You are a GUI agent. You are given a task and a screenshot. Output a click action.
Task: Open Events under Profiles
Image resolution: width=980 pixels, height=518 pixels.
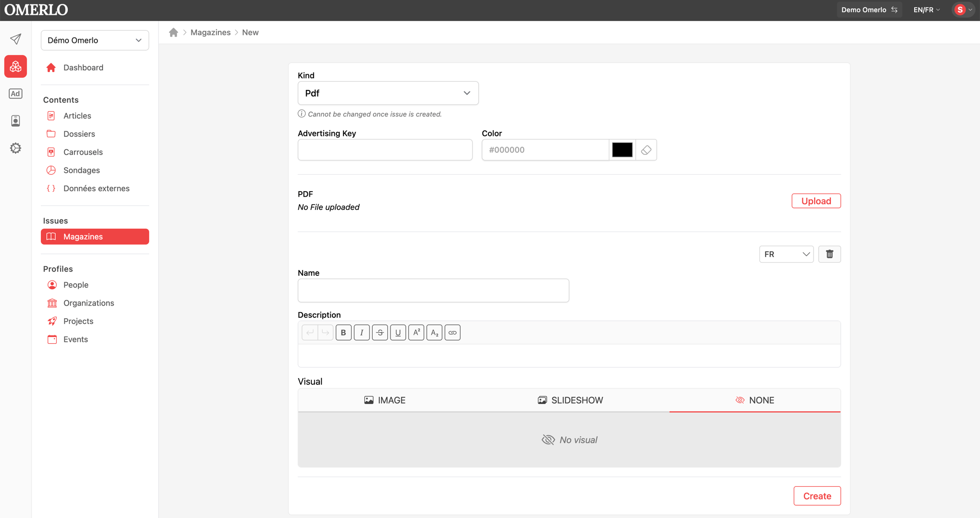pos(95,339)
